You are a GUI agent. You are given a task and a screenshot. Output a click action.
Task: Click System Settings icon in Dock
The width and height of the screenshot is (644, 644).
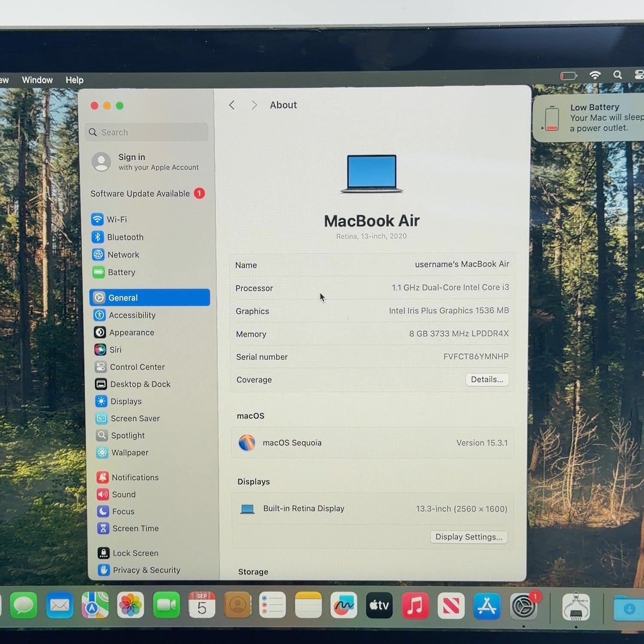(x=523, y=606)
